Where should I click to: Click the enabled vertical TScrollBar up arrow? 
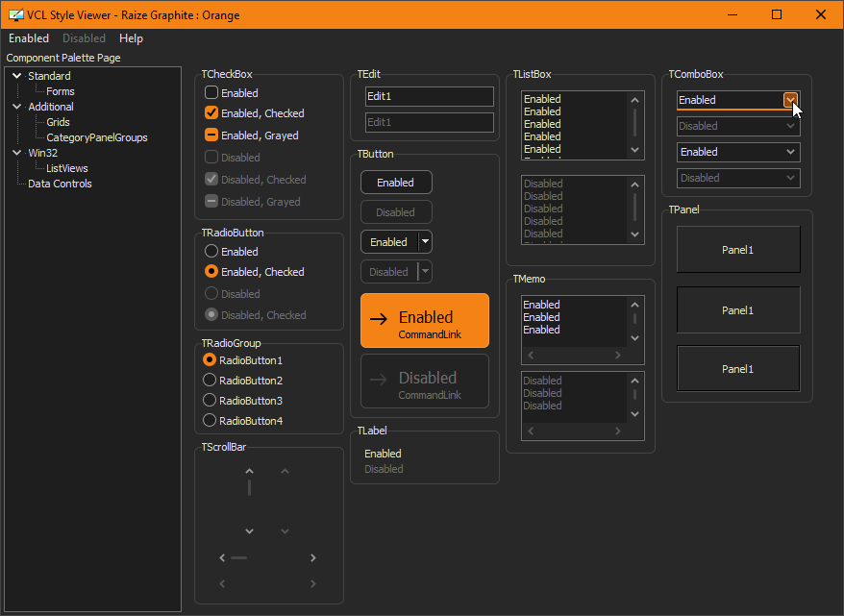[x=249, y=471]
